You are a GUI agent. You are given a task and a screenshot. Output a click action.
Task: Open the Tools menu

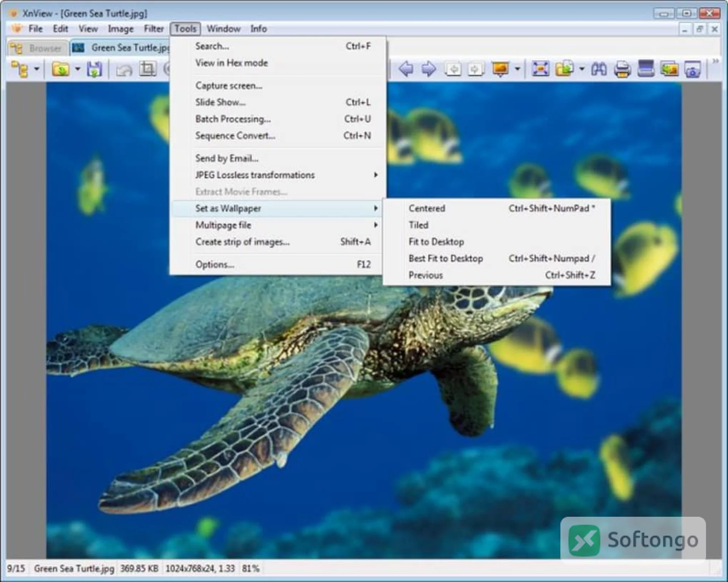tap(185, 29)
